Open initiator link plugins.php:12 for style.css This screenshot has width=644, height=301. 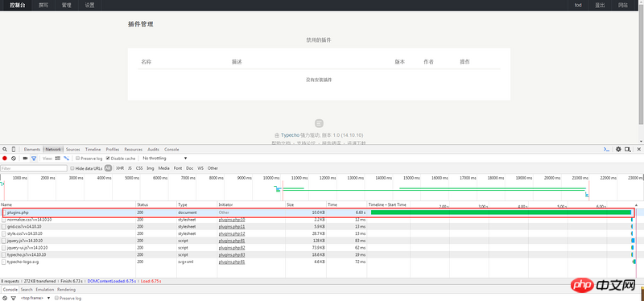pyautogui.click(x=232, y=233)
